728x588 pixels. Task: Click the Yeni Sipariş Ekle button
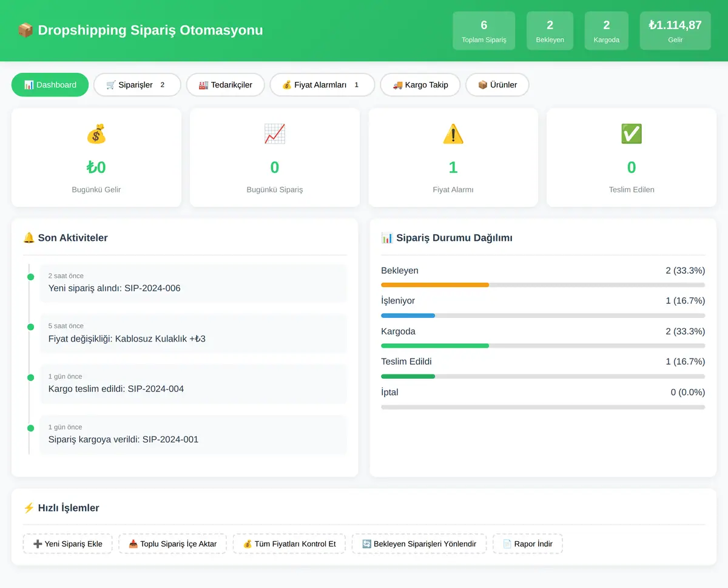(68, 544)
